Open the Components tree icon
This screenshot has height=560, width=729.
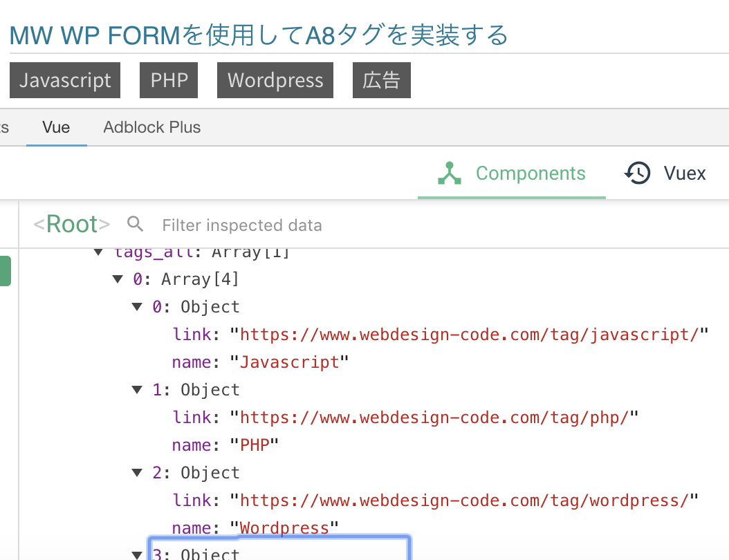[x=450, y=174]
